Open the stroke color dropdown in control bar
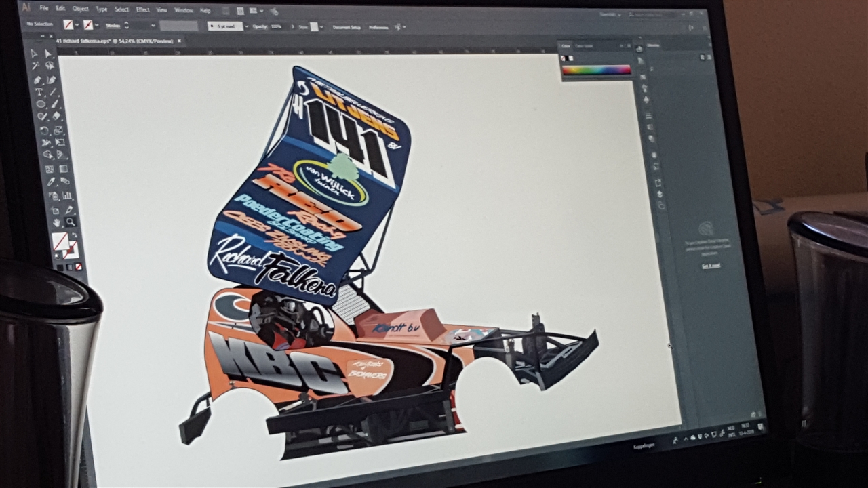The image size is (868, 488). point(97,25)
